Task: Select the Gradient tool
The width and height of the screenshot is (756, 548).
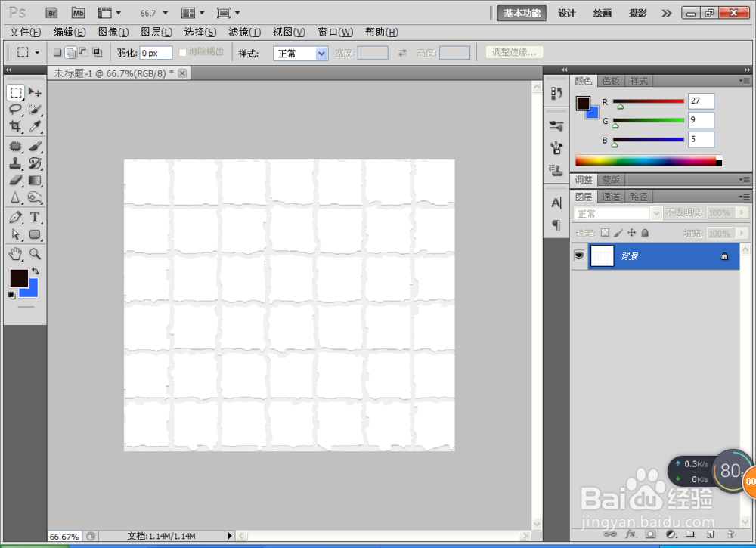Action: click(x=35, y=180)
